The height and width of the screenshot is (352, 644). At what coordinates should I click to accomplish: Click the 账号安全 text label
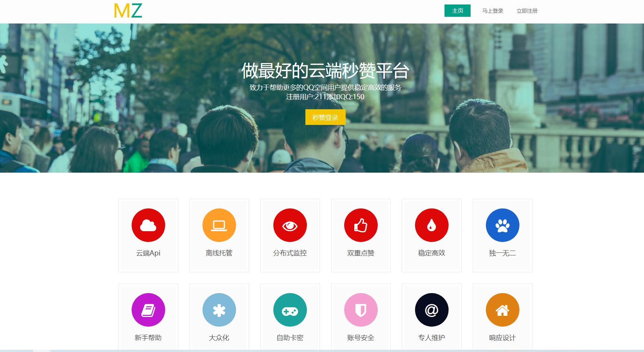click(361, 338)
